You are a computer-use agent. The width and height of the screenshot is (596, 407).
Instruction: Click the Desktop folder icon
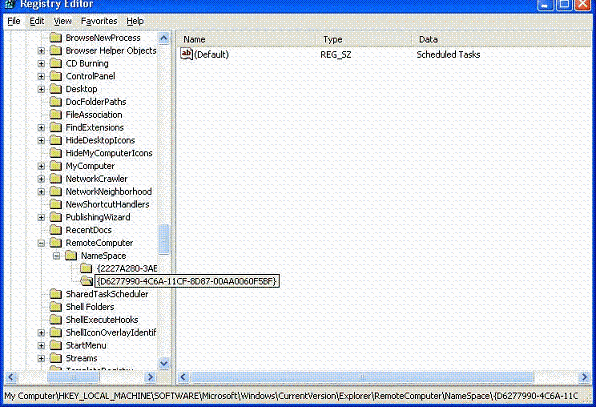coord(56,89)
